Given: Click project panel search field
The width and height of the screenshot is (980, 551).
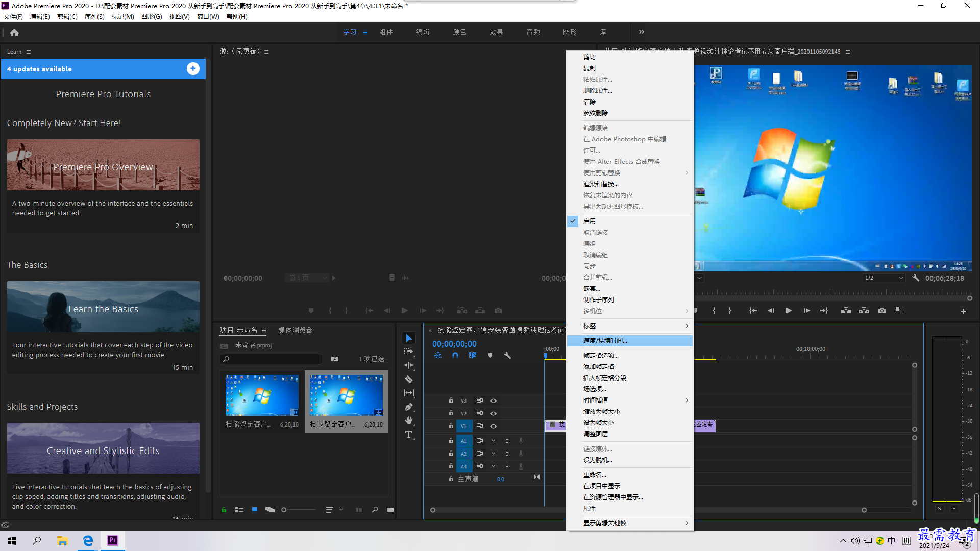Looking at the screenshot, I should [271, 359].
